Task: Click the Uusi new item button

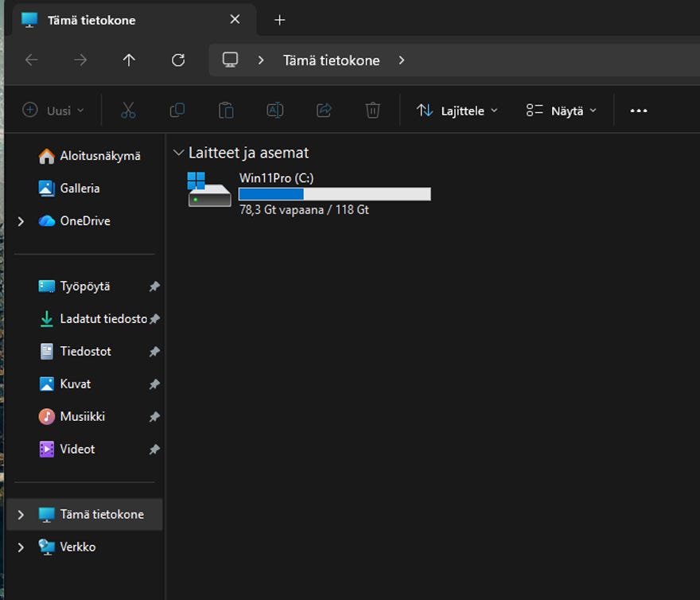Action: click(x=53, y=111)
